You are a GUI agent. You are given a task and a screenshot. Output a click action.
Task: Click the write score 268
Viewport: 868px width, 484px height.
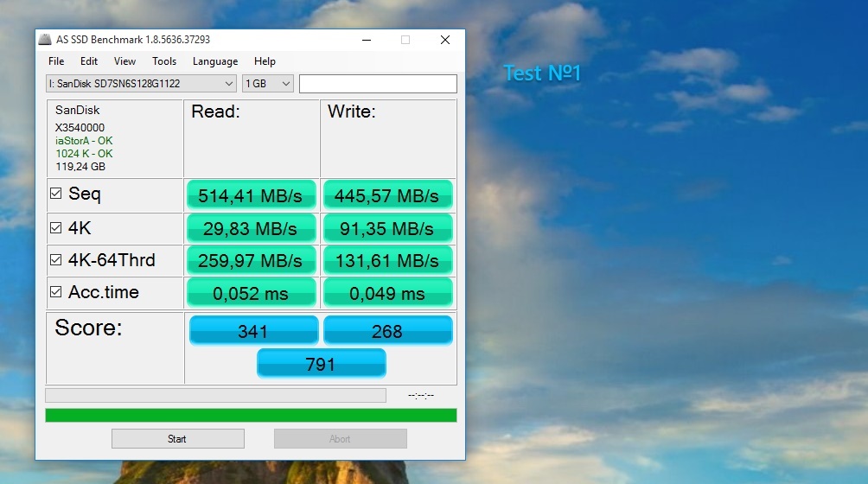pos(387,331)
